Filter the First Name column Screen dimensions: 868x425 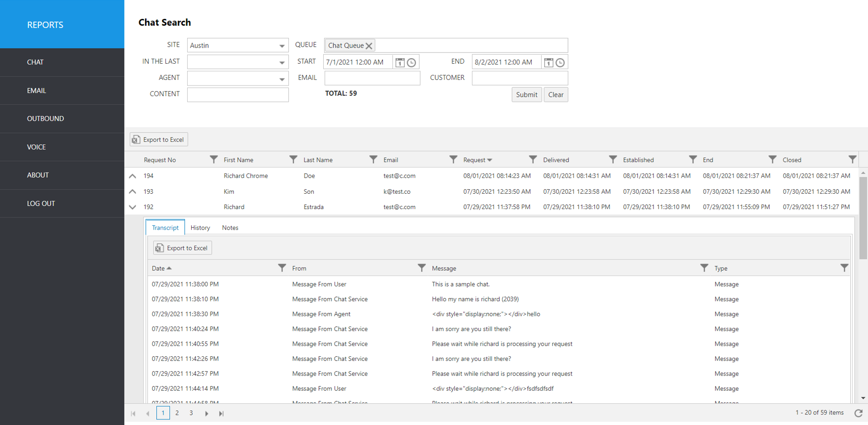293,159
